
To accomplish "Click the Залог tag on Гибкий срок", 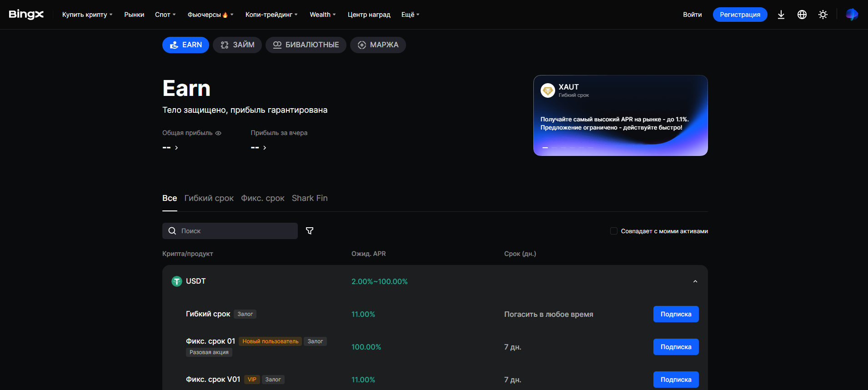I will (245, 314).
